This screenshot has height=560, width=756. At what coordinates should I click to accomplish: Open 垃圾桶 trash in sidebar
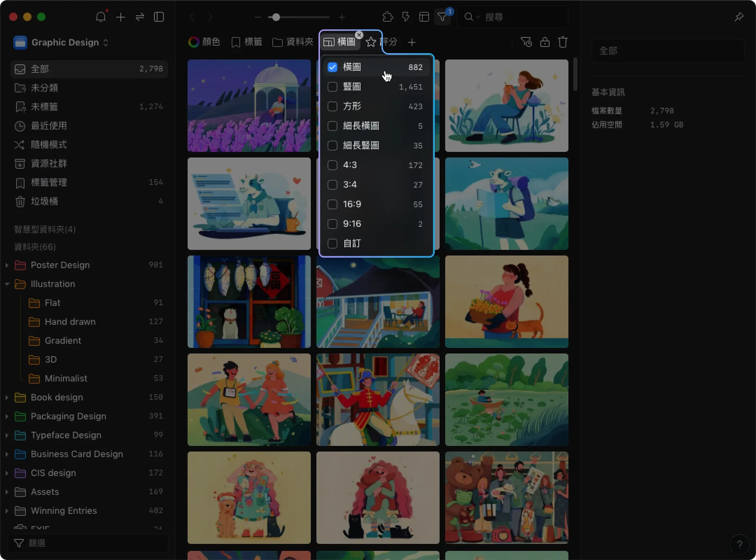click(89, 201)
